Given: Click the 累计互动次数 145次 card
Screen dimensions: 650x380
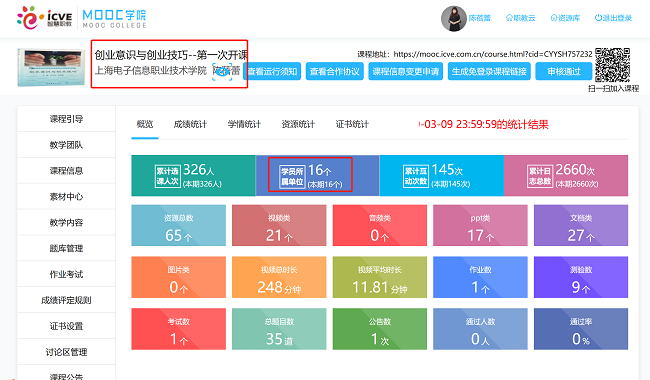Looking at the screenshot, I should pyautogui.click(x=441, y=176).
